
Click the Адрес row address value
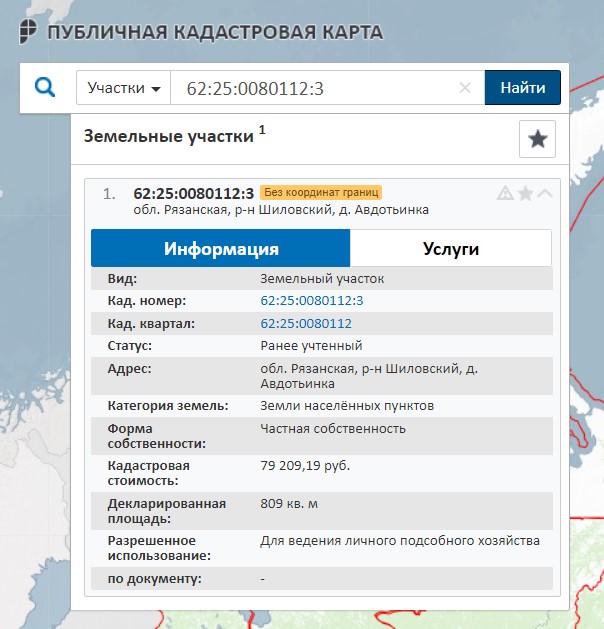click(x=369, y=376)
